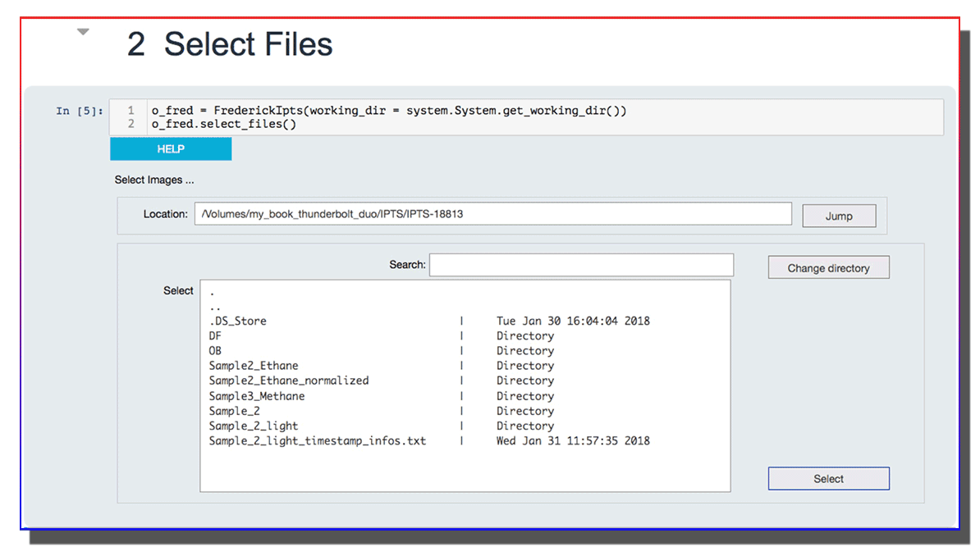This screenshot has width=980, height=547.
Task: Open the DF directory in the file list
Action: click(x=213, y=335)
